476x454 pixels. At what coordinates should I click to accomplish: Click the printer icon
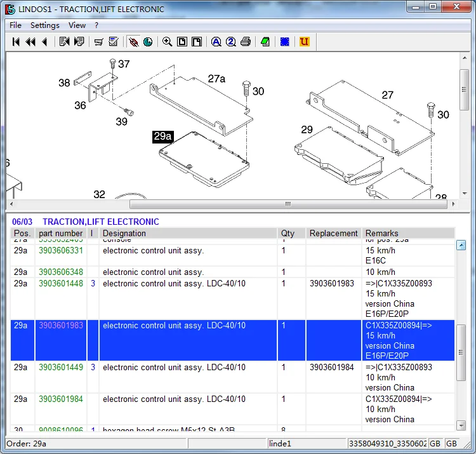click(x=246, y=42)
